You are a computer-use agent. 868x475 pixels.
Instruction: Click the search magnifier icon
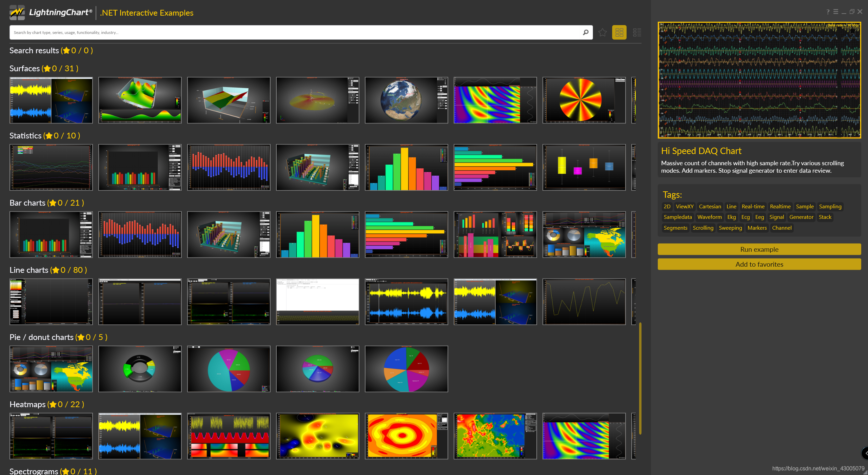point(586,33)
